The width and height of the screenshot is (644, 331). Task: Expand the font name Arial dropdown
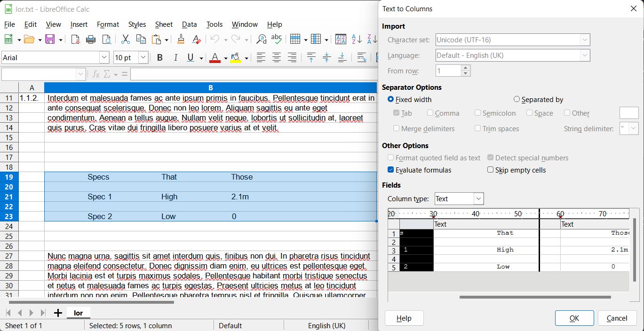point(104,58)
